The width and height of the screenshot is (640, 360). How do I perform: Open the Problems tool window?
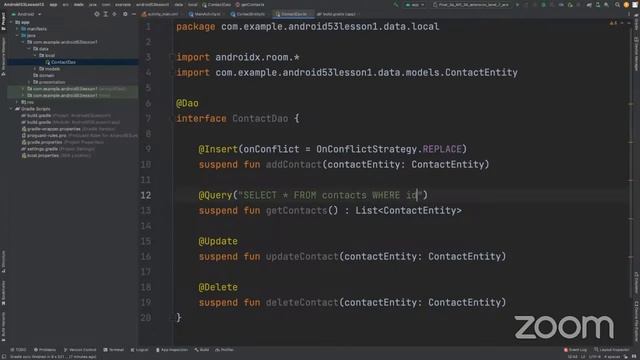point(45,350)
